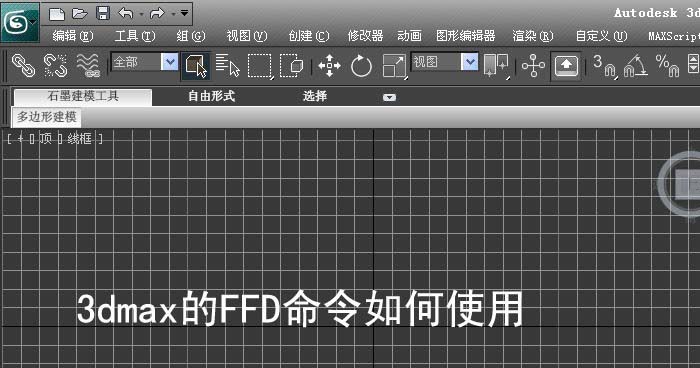Open 视图 reference coordinate system dropdown
Viewport: 700px width, 368px height.
[x=445, y=62]
